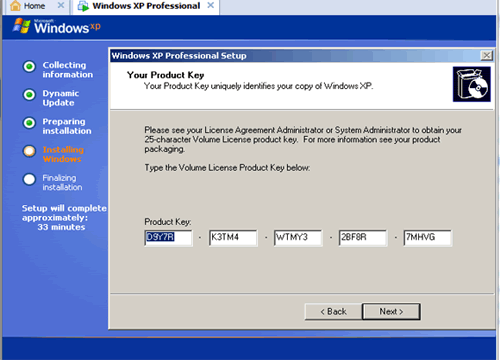This screenshot has height=360, width=500.
Task: Click the 'Installing Windows' orange label
Action: (63, 154)
